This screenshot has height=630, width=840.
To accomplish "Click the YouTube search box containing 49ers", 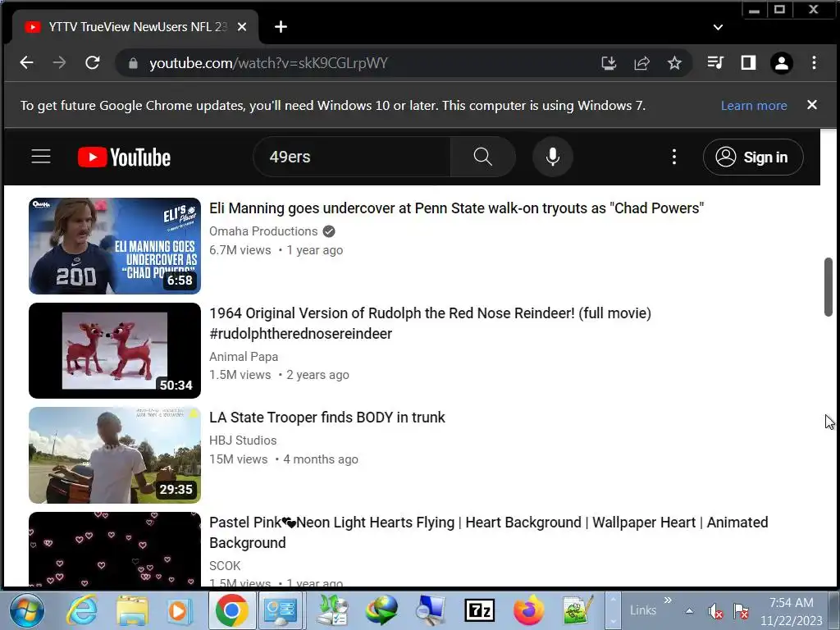I will click(x=352, y=157).
